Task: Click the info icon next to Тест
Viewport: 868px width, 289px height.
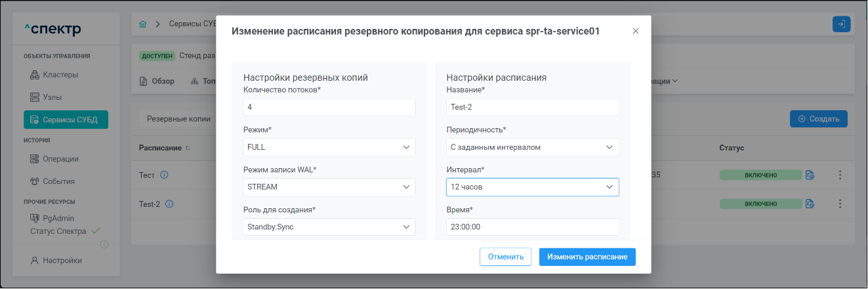Action: click(x=165, y=175)
